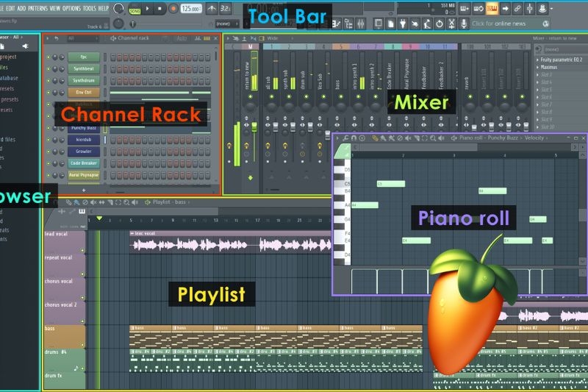The width and height of the screenshot is (588, 392).
Task: Open the browser/tree view toolbar icon
Action: point(348,24)
